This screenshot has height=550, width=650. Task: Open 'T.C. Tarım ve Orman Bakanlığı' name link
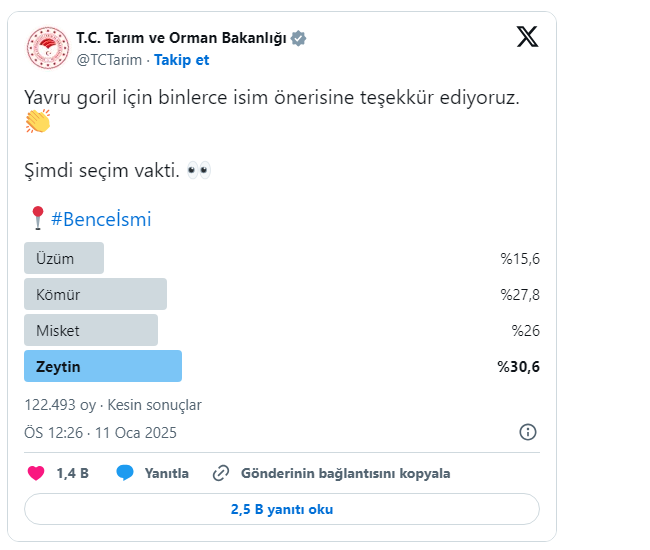coord(181,38)
